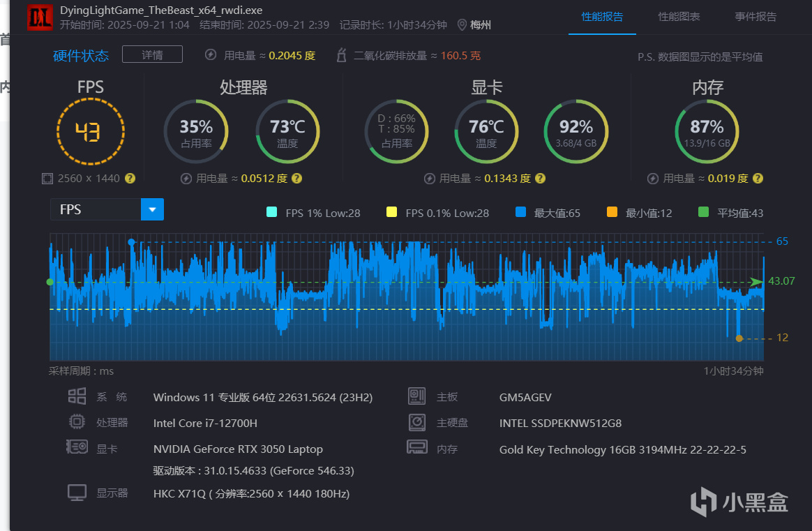Click the 采样周期 : ms label
Image resolution: width=812 pixels, height=531 pixels.
(81, 371)
